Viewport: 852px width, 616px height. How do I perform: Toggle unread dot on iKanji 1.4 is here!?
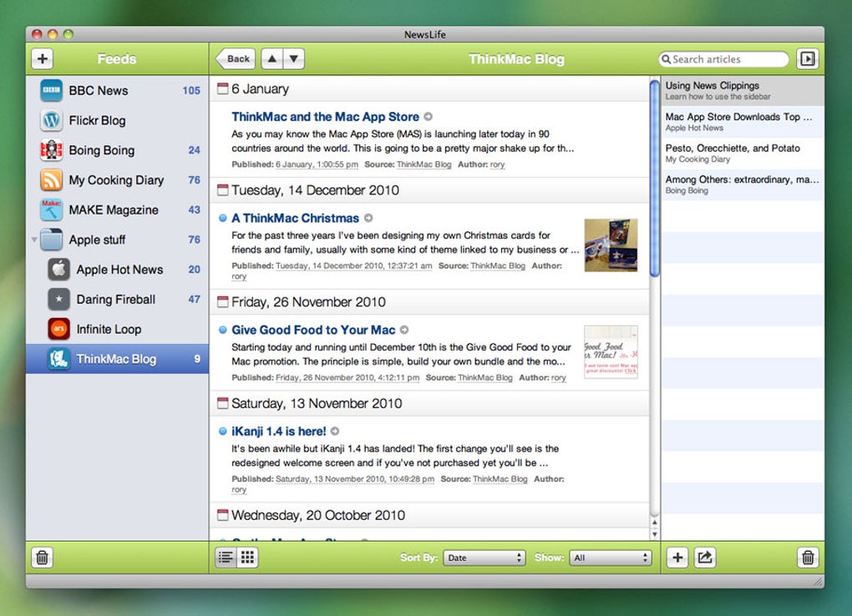coord(222,432)
